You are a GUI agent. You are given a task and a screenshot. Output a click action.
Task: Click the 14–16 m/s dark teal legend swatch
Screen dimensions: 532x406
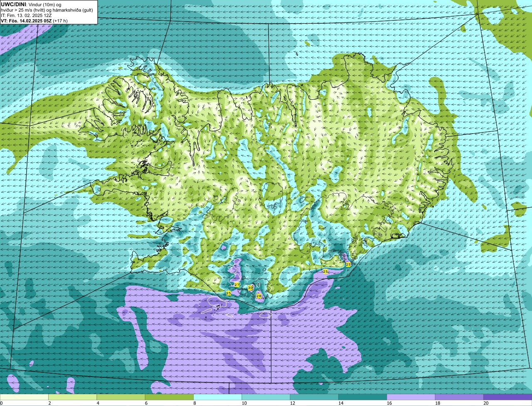click(x=362, y=397)
